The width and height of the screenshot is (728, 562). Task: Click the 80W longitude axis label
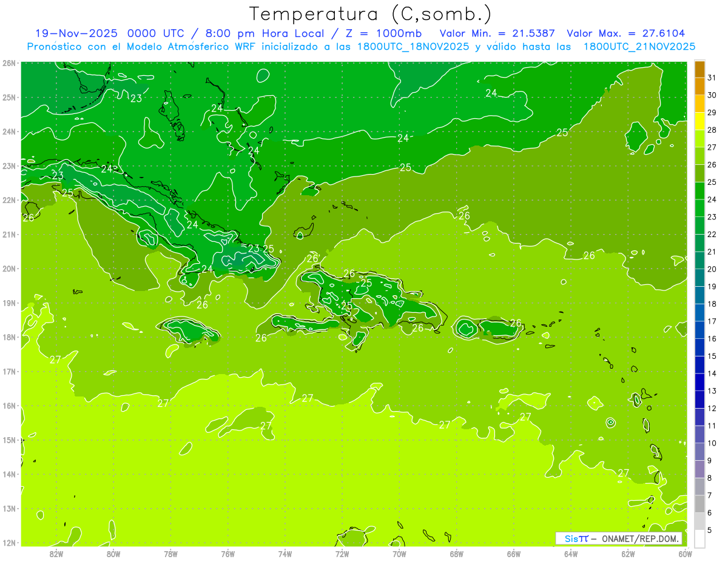click(x=113, y=554)
